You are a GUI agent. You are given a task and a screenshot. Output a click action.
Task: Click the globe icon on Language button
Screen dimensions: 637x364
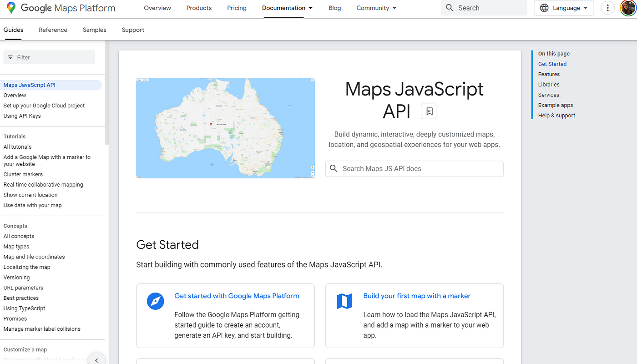point(544,8)
